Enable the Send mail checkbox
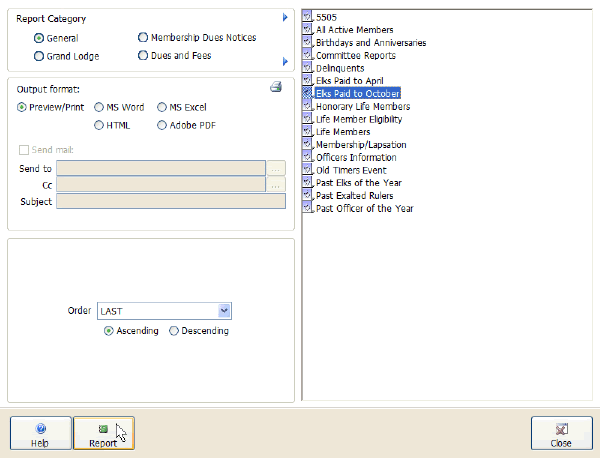The height and width of the screenshot is (458, 600). pyautogui.click(x=24, y=149)
